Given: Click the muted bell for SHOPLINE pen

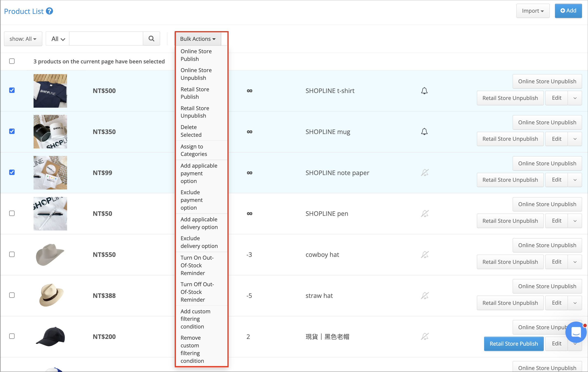Looking at the screenshot, I should [425, 214].
